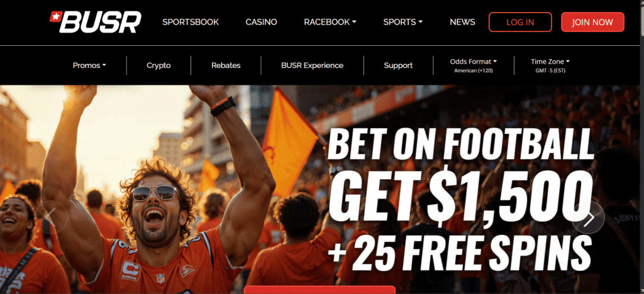Viewport: 644px width, 294px height.
Task: Go to previous carousel slide arrow
Action: tap(51, 217)
